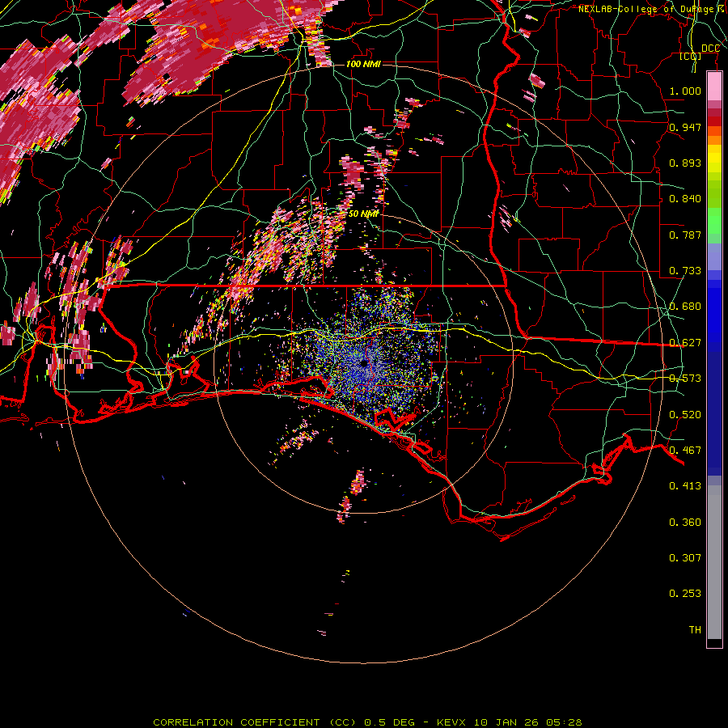The image size is (728, 728).
Task: Click the 0.467 scale value
Action: click(685, 451)
